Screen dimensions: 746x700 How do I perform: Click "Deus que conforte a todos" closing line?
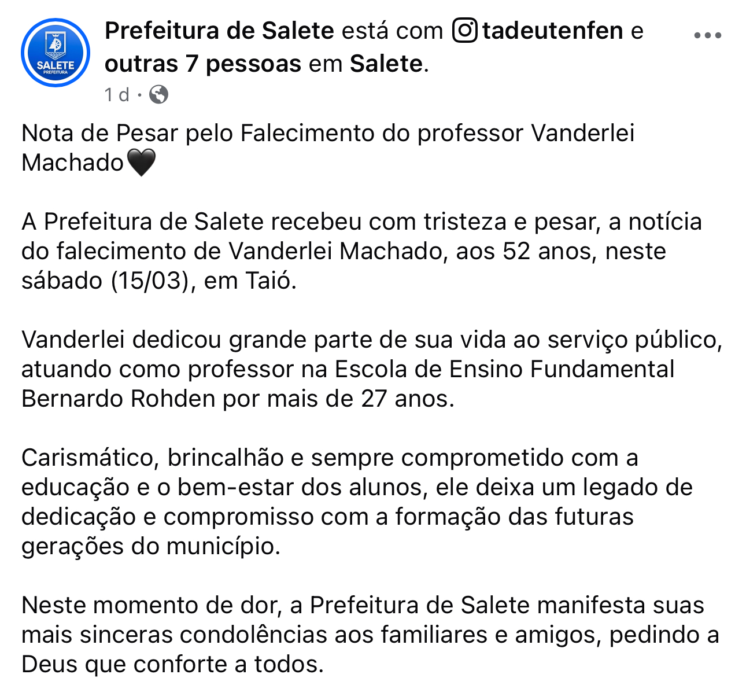click(x=172, y=664)
